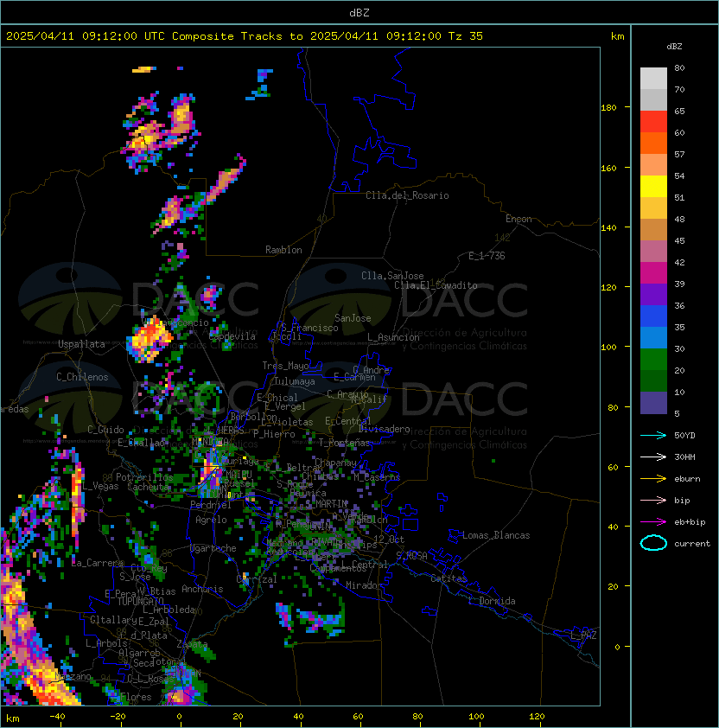
Task: Choose the slate 5–10 dBZ swatch
Action: point(653,403)
